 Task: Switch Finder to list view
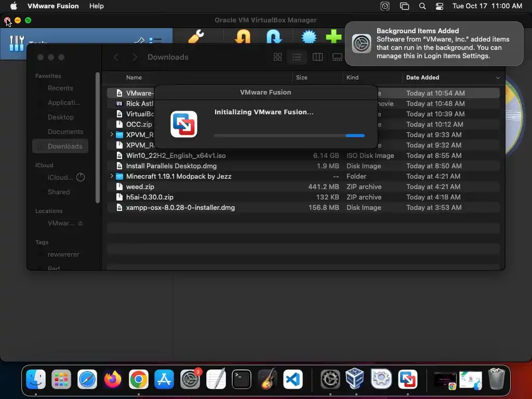tap(297, 57)
